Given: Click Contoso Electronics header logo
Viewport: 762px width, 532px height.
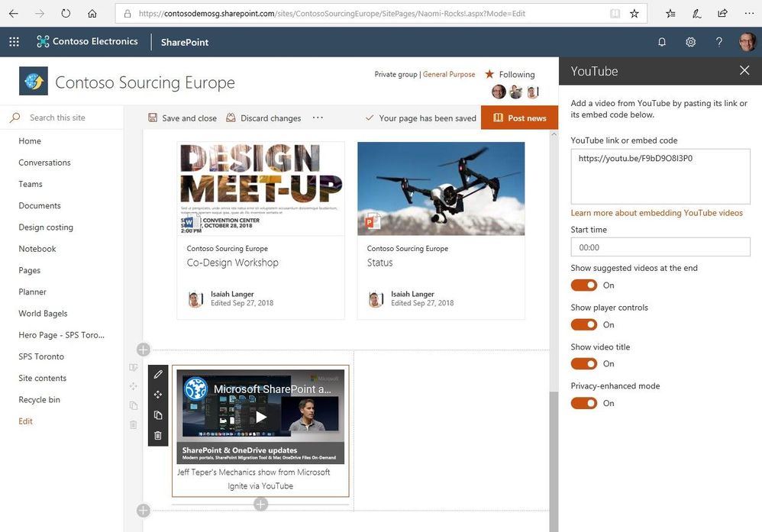Looking at the screenshot, I should tap(88, 41).
